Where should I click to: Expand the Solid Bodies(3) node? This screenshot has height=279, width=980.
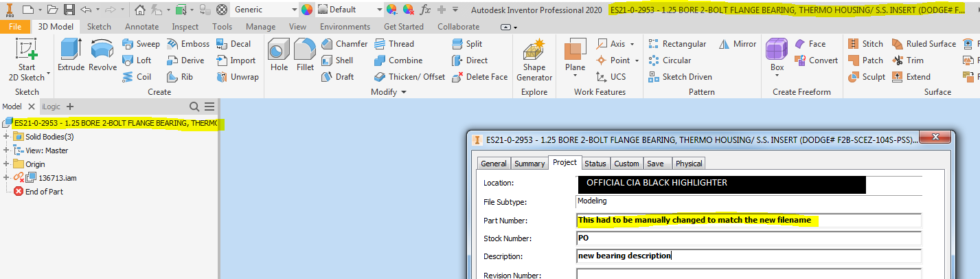click(6, 137)
